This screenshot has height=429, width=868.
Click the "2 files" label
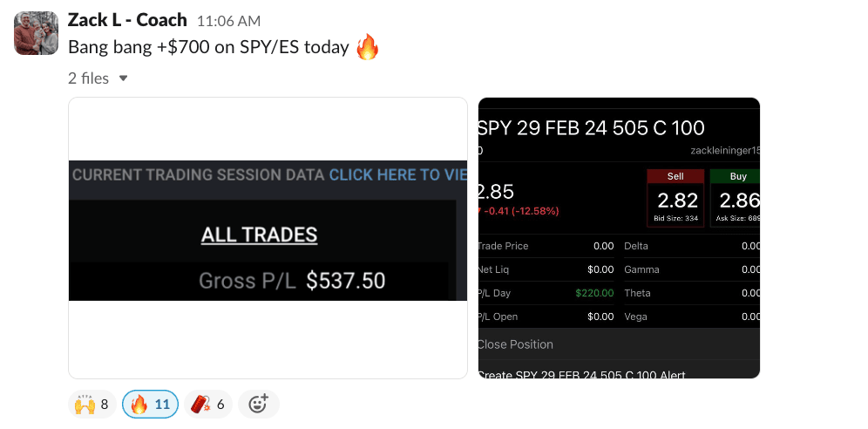click(x=88, y=78)
